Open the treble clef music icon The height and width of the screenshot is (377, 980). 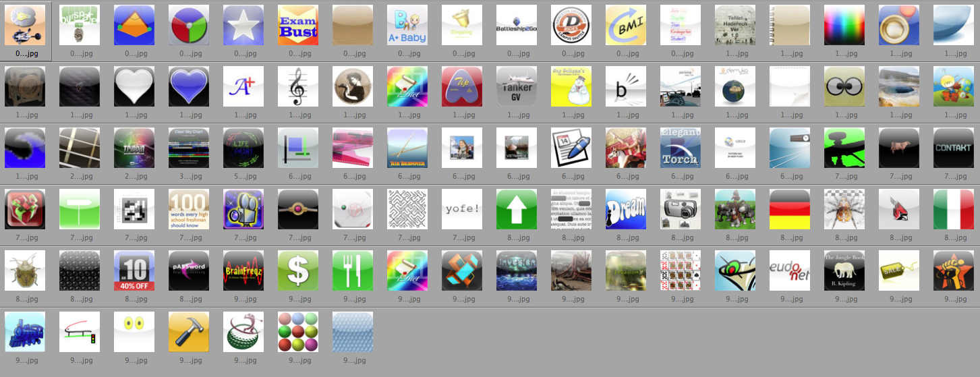[298, 86]
